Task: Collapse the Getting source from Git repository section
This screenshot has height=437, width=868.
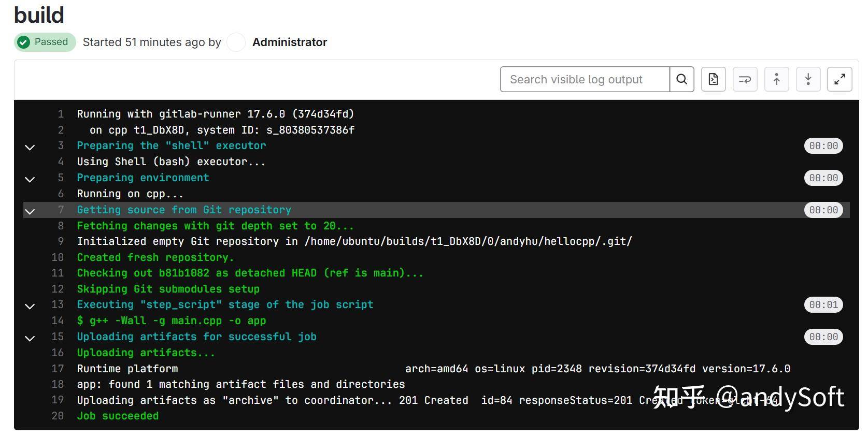Action: [30, 211]
